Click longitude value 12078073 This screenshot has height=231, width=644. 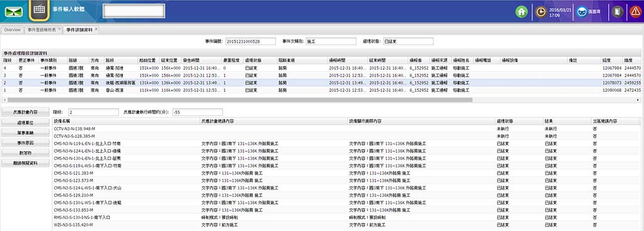coord(612,82)
